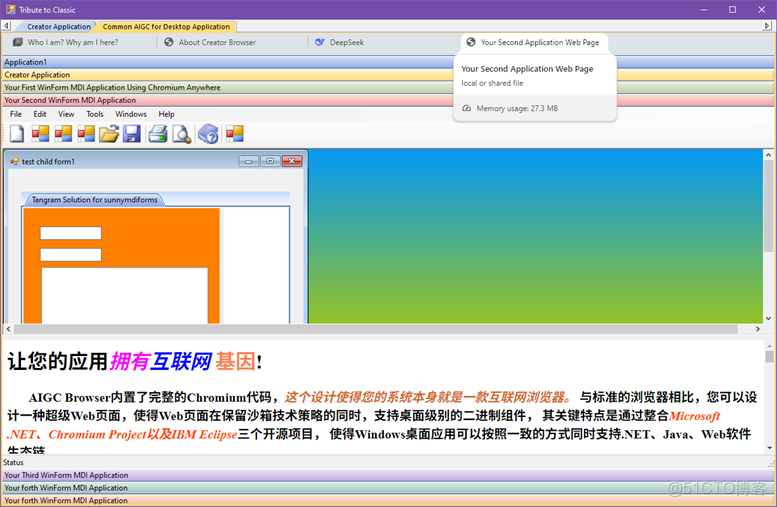Click the test child form1 window icon

[x=14, y=162]
